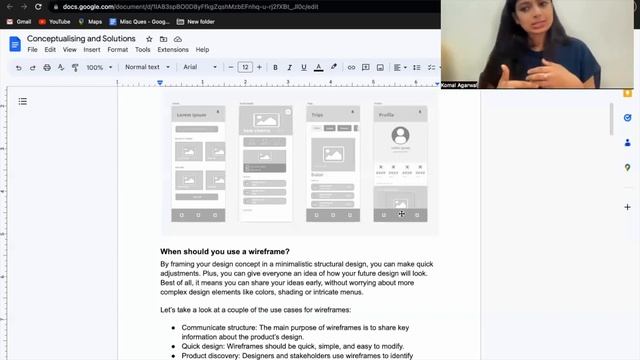Image resolution: width=640 pixels, height=360 pixels.
Task: Select the Paint format tool
Action: pos(75,68)
